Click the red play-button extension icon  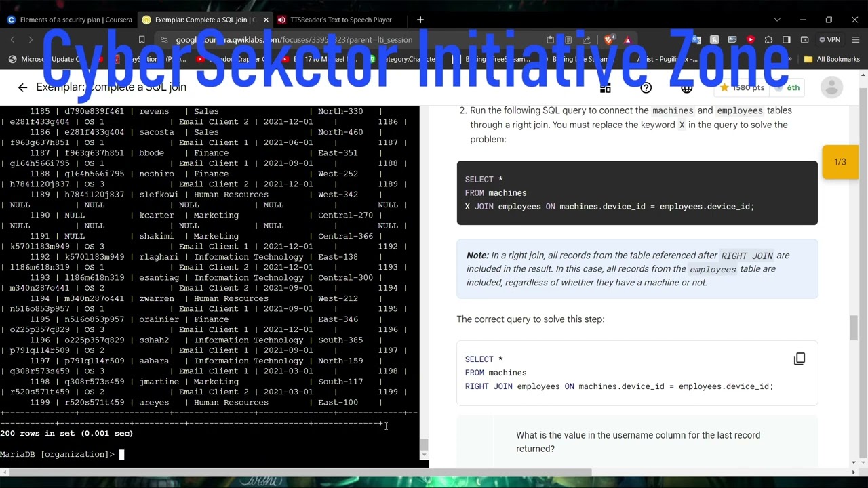tap(750, 40)
